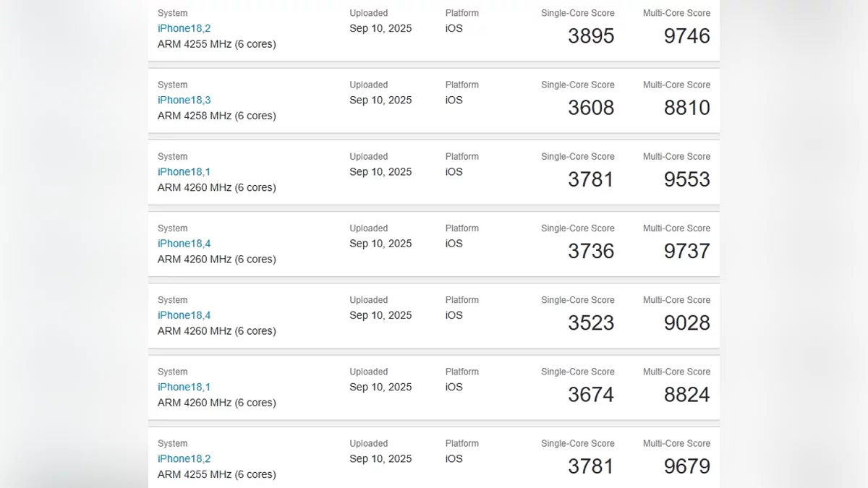Click the multi-core score 8810
The height and width of the screenshot is (488, 868).
(x=686, y=108)
